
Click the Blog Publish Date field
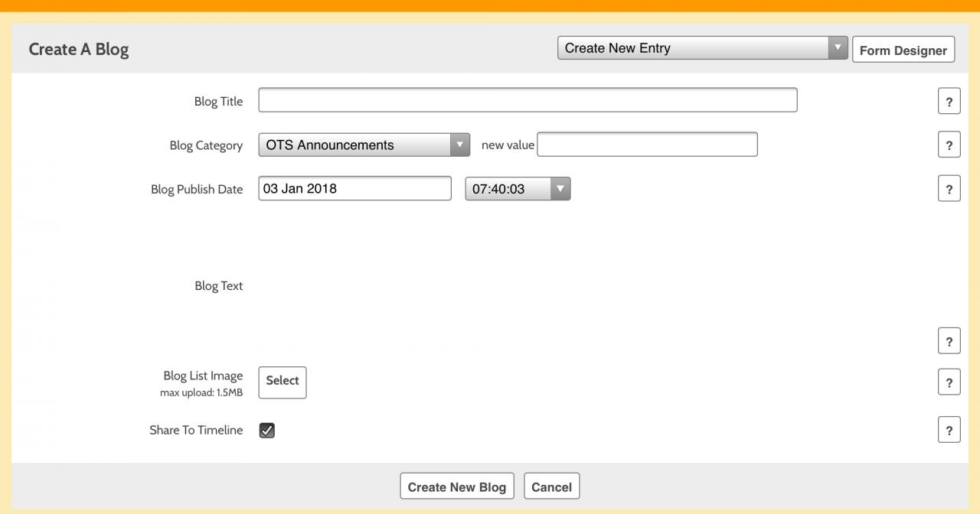pyautogui.click(x=355, y=188)
